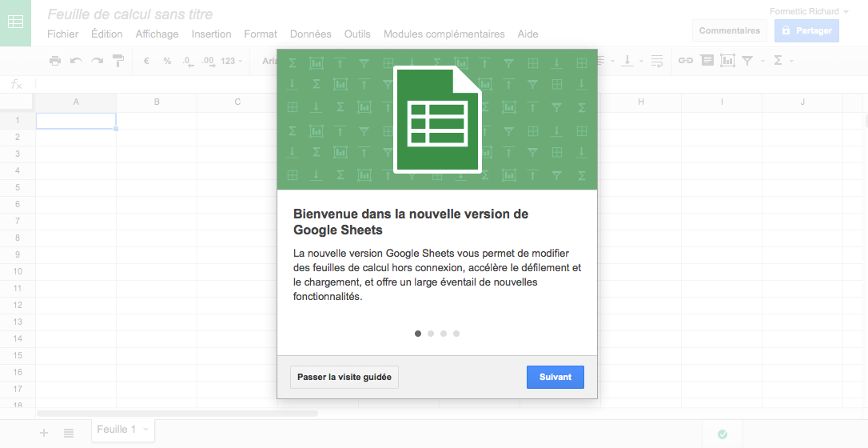Click the green checkmark status icon

tap(723, 434)
